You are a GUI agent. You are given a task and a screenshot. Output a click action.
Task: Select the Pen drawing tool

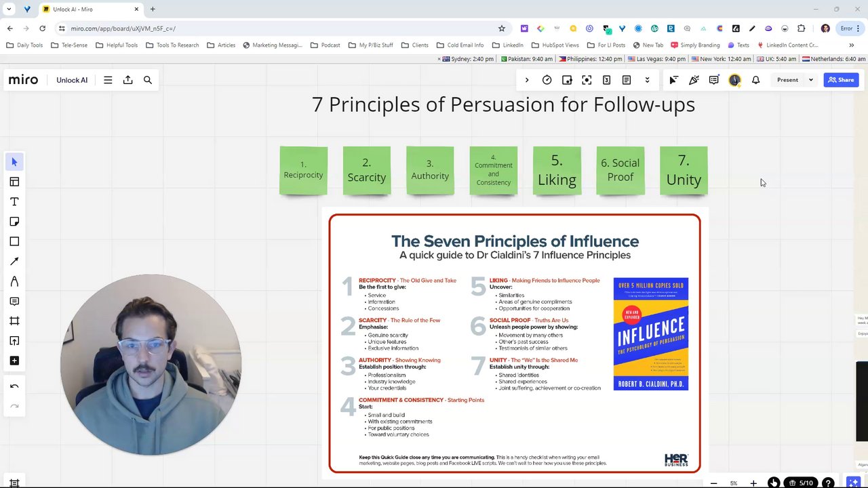pyautogui.click(x=14, y=281)
